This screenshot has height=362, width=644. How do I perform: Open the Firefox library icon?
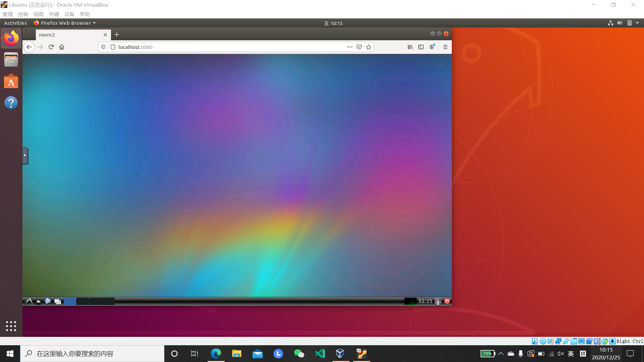click(x=410, y=47)
